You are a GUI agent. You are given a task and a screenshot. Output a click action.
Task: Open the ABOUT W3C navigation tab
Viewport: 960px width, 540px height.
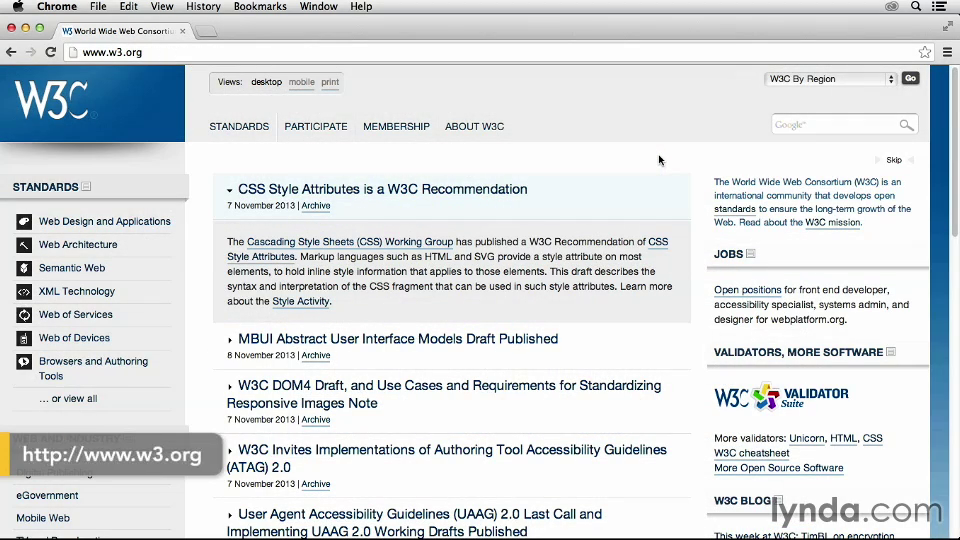[474, 127]
